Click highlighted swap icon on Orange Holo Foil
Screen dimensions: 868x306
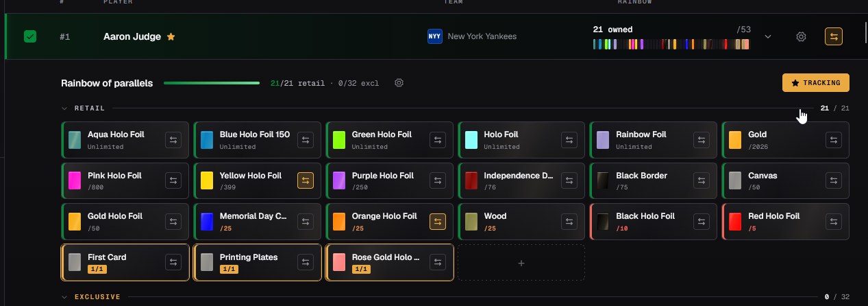(438, 222)
